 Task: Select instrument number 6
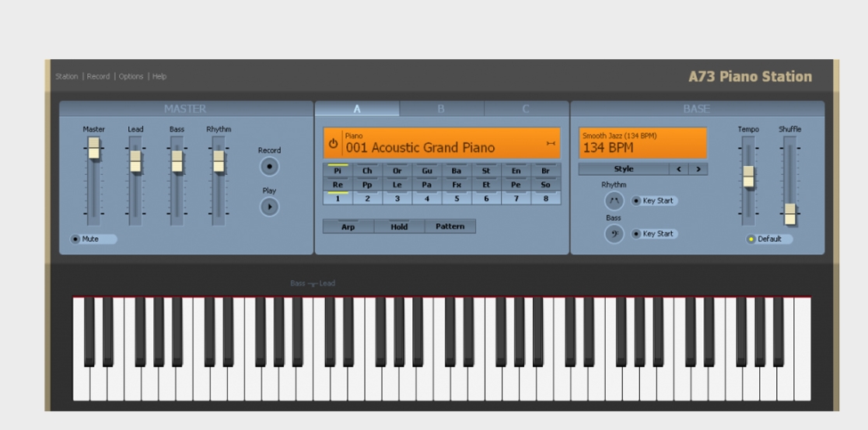pyautogui.click(x=486, y=198)
